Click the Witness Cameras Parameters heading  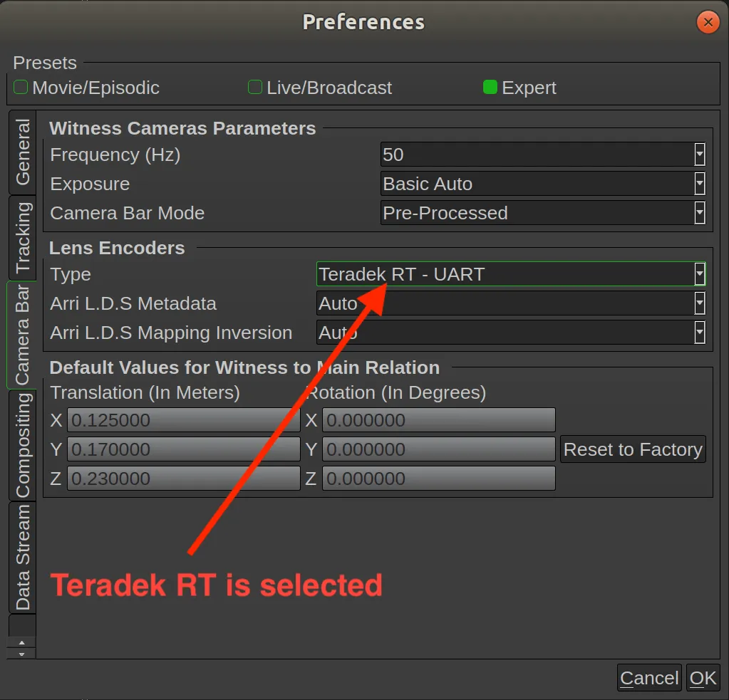(x=182, y=128)
